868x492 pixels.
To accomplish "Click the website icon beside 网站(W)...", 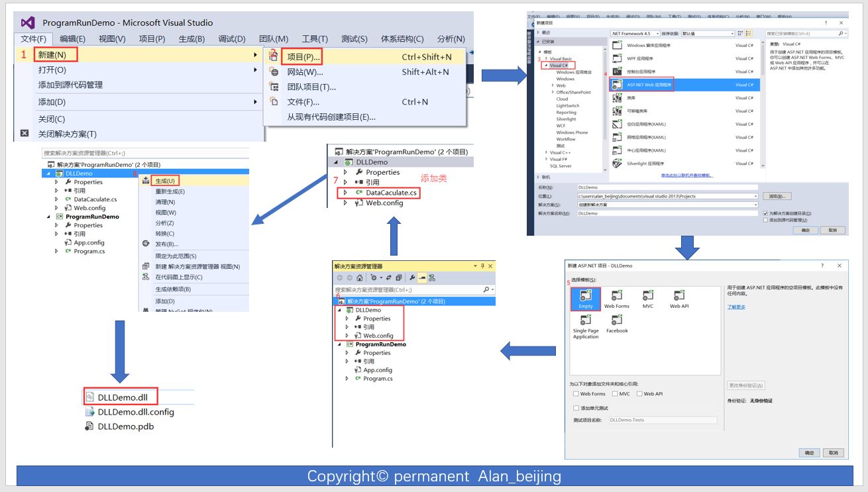I will (274, 72).
